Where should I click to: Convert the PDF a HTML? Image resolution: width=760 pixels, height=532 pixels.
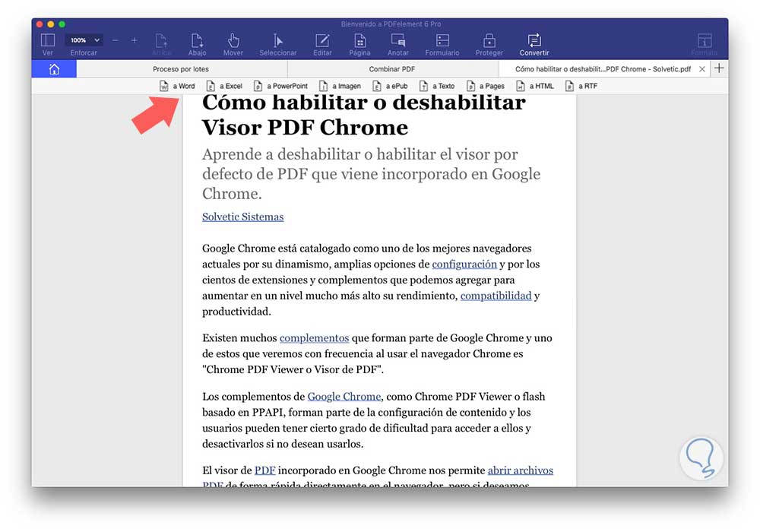point(534,86)
